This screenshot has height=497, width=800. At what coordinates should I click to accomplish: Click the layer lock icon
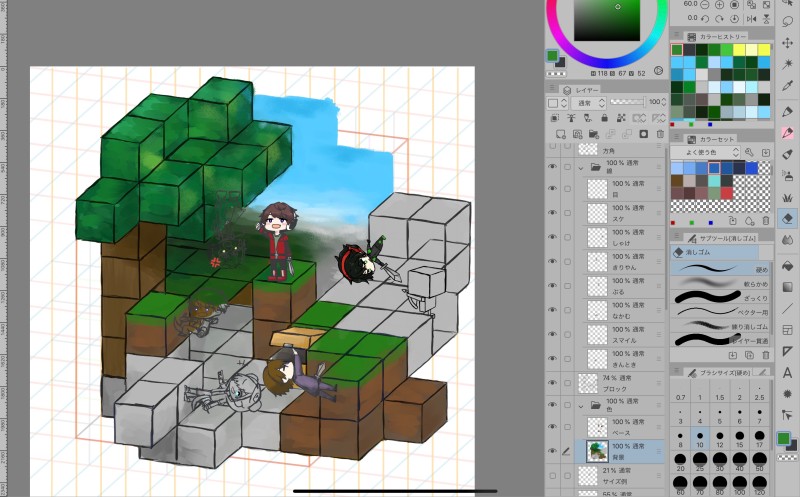(605, 118)
